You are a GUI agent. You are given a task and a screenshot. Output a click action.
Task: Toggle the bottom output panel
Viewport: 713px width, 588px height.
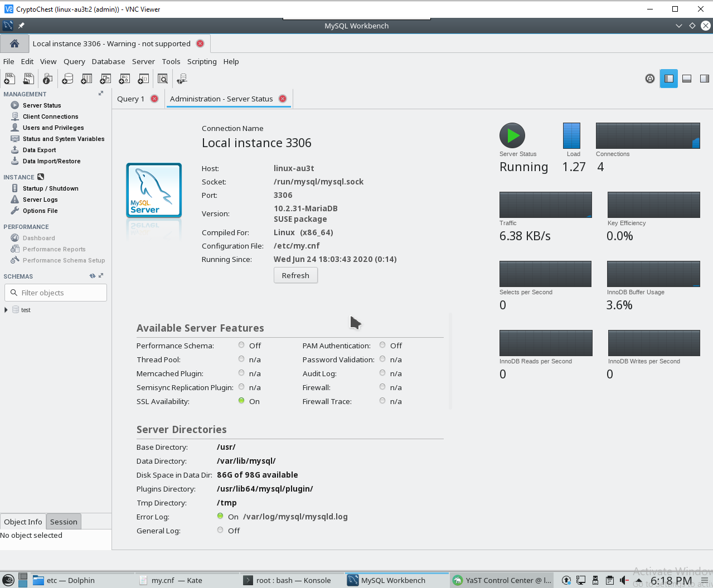(687, 79)
